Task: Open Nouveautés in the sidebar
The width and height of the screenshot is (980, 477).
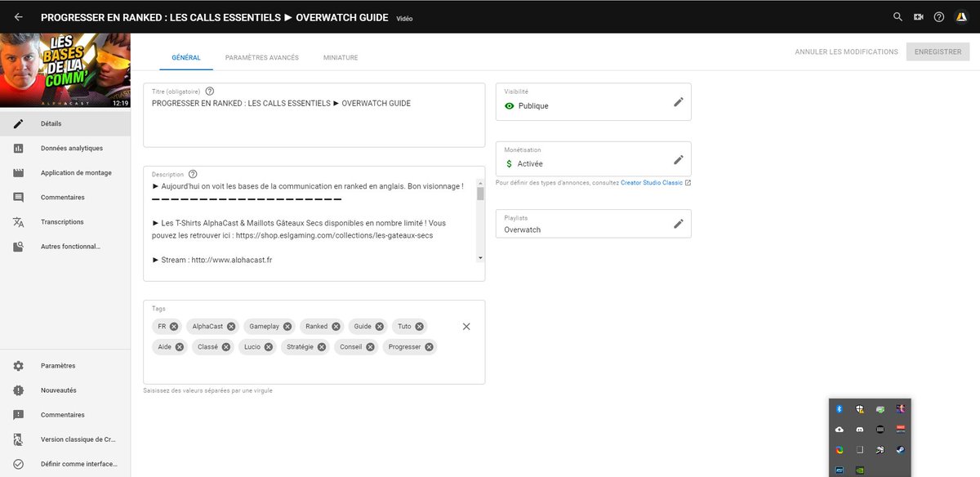Action: [65, 390]
